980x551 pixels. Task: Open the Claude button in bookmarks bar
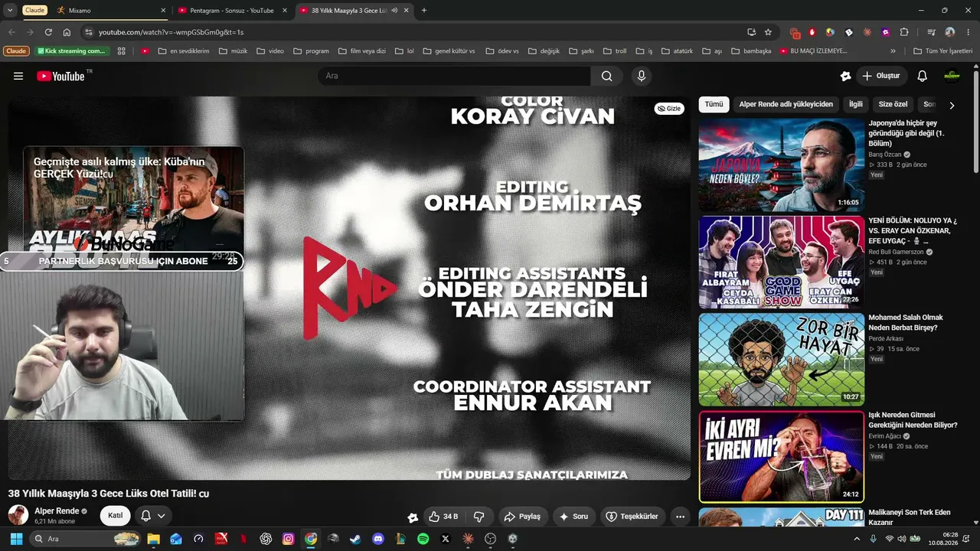[x=16, y=51]
